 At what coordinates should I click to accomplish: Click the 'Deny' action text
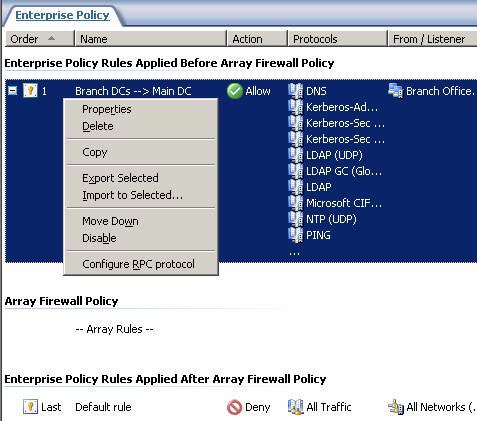pyautogui.click(x=257, y=407)
